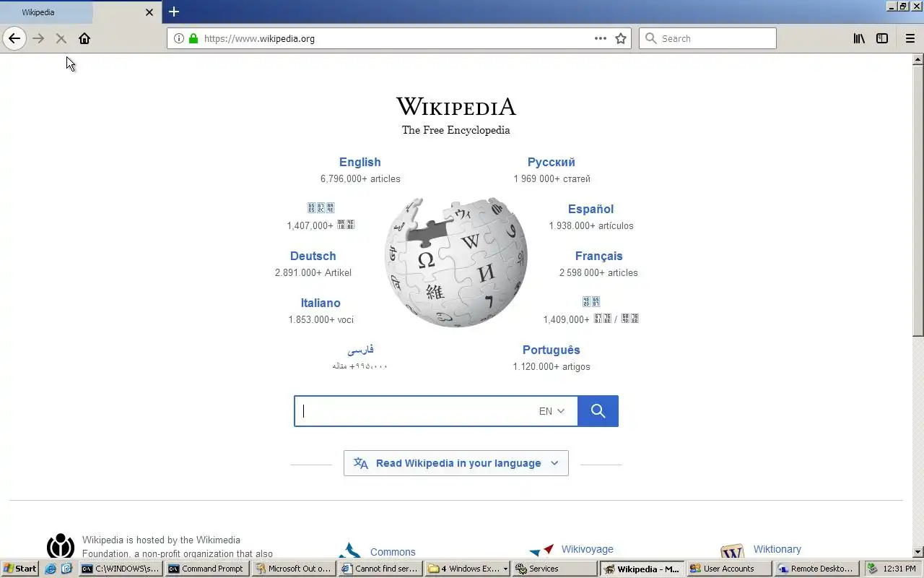Click the Wikipedia puzzle globe logo

pos(456,262)
